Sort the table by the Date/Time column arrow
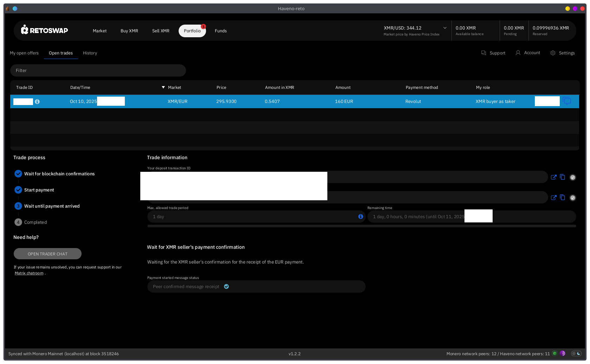590x364 pixels. pyautogui.click(x=163, y=87)
